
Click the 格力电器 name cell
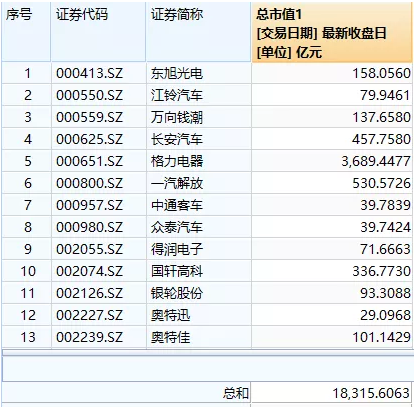click(199, 161)
